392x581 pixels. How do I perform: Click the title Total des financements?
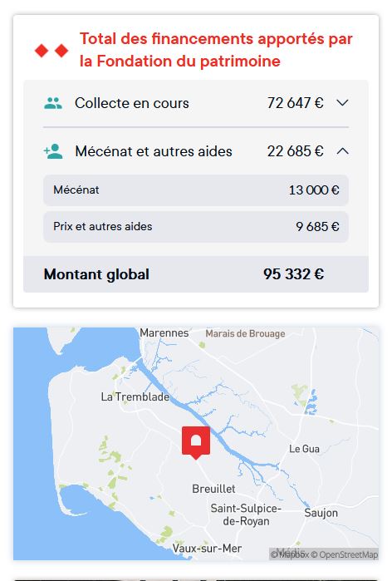(216, 50)
